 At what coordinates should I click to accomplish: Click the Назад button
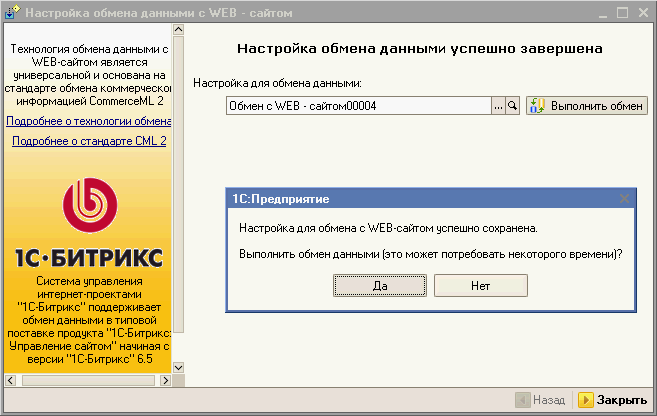[541, 400]
